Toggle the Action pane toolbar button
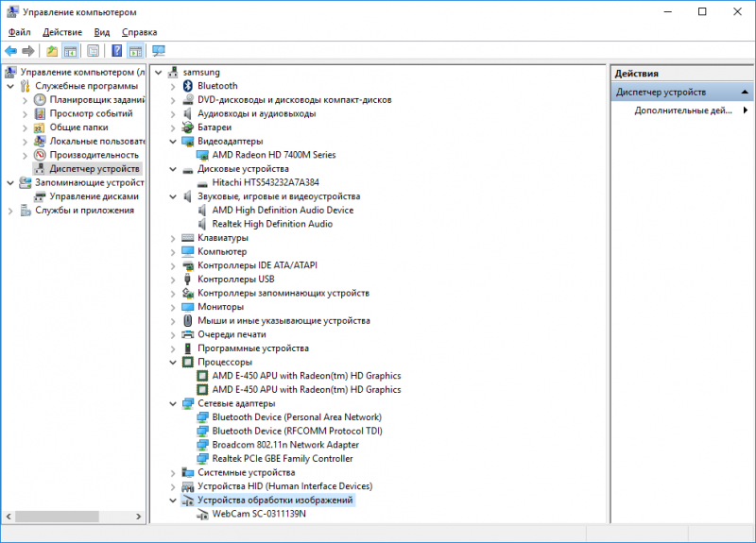 (135, 51)
